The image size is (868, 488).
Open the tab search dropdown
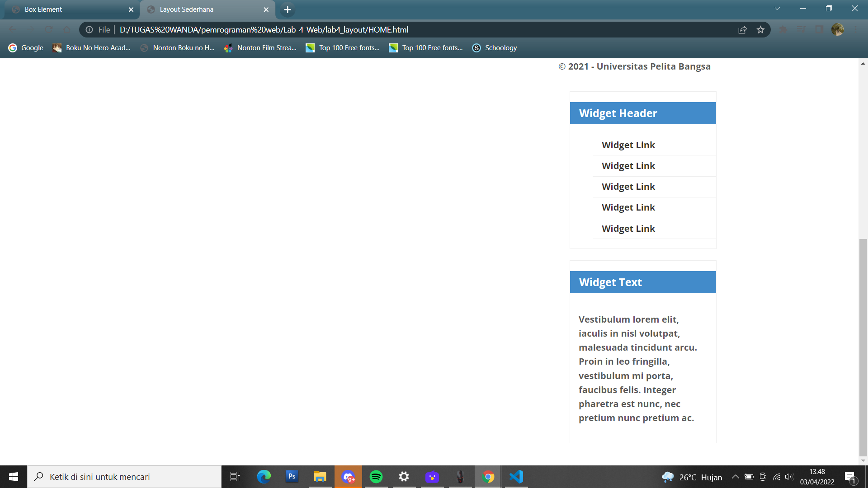777,8
